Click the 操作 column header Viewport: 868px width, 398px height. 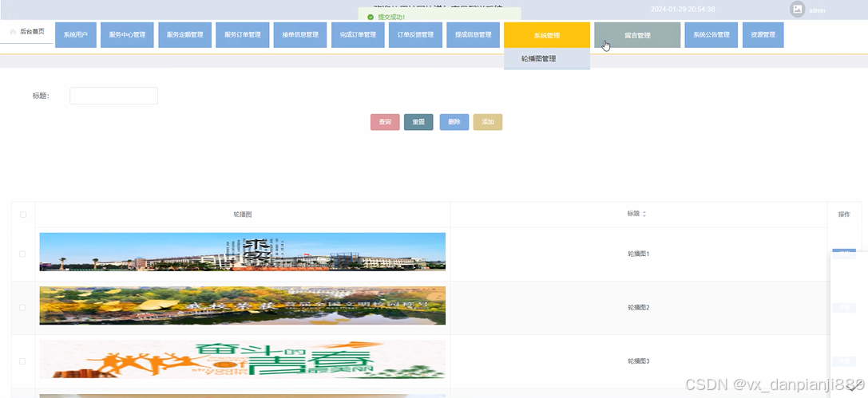click(x=843, y=215)
